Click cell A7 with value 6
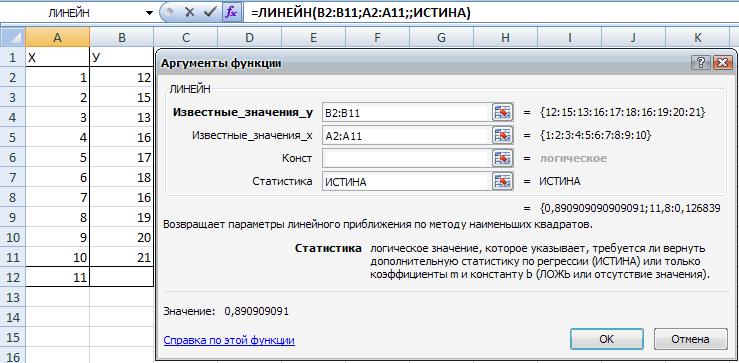This screenshot has height=363, width=739. (57, 177)
